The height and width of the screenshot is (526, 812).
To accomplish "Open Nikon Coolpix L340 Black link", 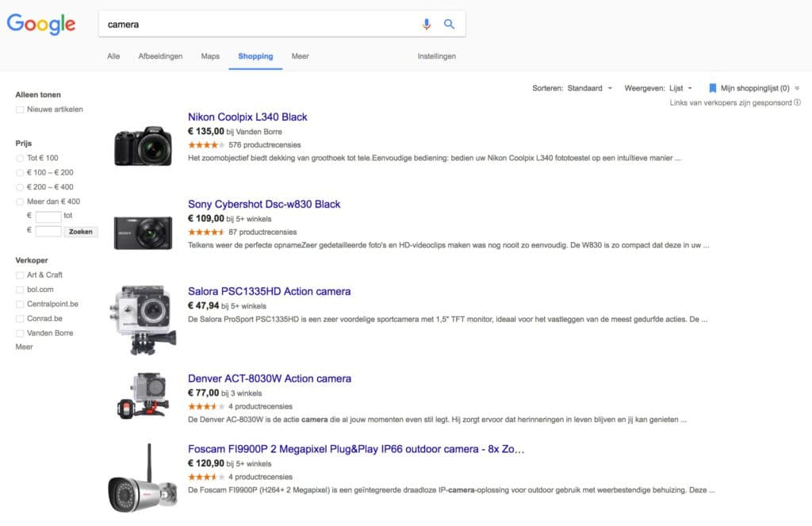I will click(247, 117).
